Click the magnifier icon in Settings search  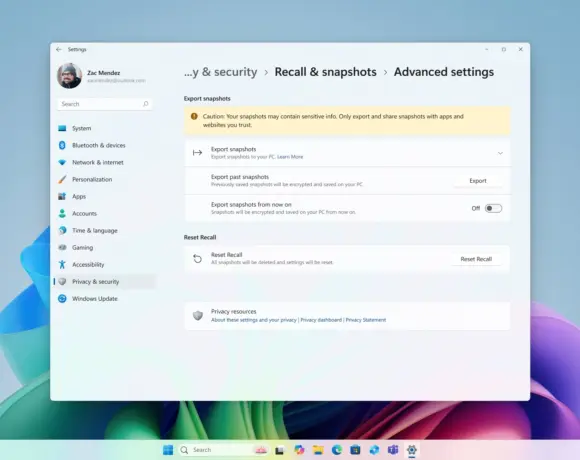pos(146,104)
